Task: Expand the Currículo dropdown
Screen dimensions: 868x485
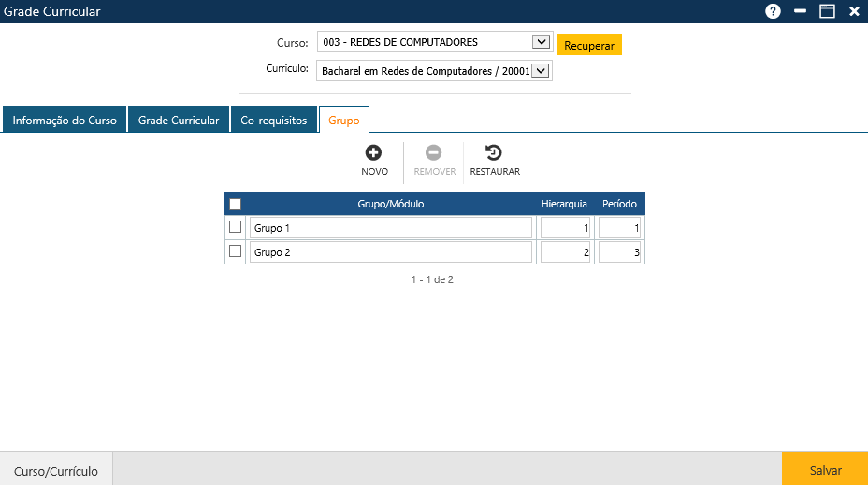Action: [x=540, y=70]
